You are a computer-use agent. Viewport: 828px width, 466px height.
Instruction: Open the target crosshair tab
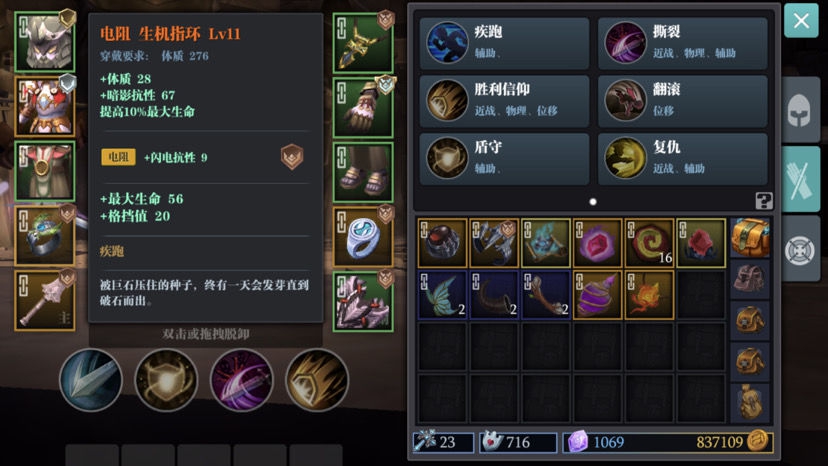pyautogui.click(x=799, y=249)
